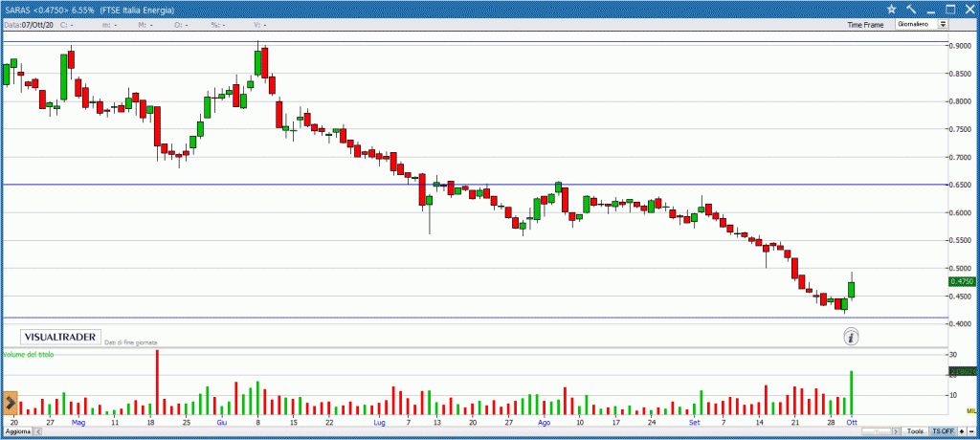Click the 'Giu' date axis label

click(221, 423)
